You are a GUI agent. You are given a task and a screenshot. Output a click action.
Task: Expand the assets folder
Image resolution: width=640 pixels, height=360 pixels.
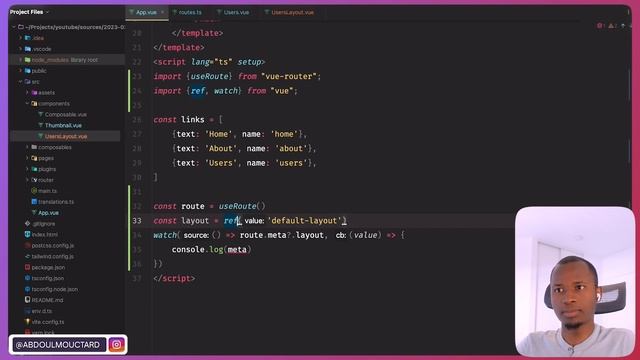click(27, 93)
